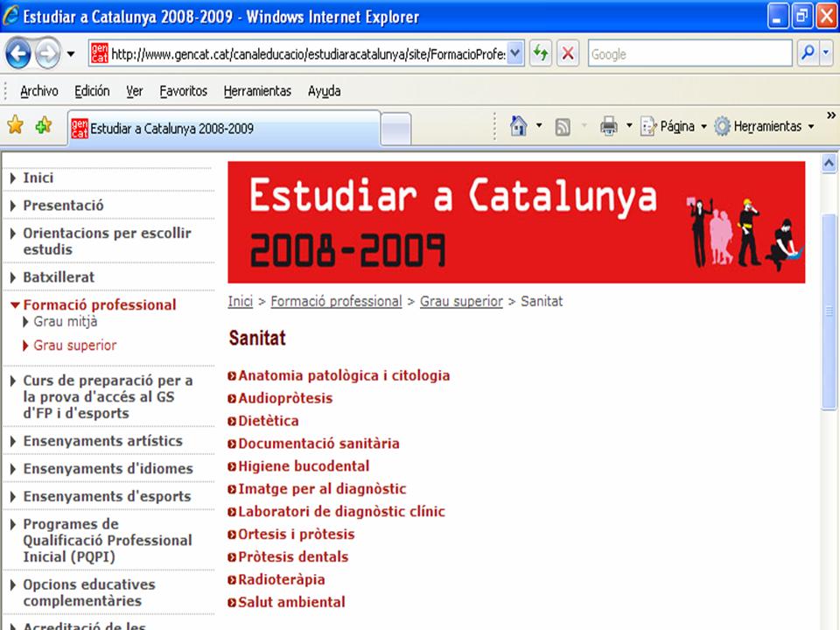Open the Página toolbar menu
This screenshot has height=630, width=840.
(674, 126)
